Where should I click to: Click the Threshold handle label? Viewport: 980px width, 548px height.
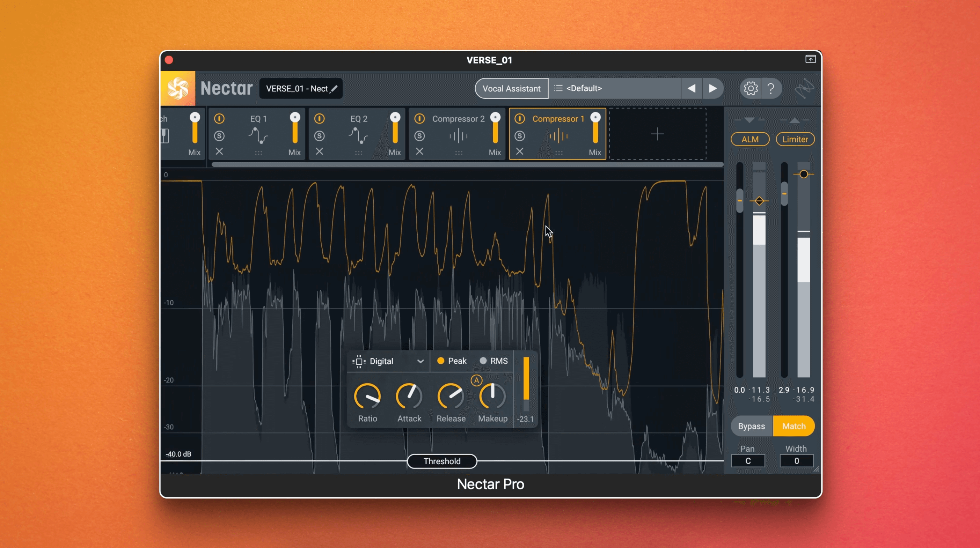(442, 461)
